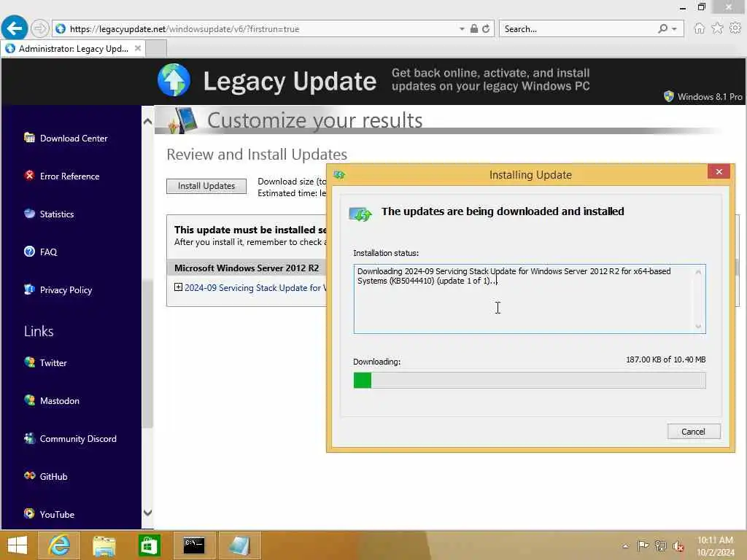Click the GitHub icon in sidebar

29,475
